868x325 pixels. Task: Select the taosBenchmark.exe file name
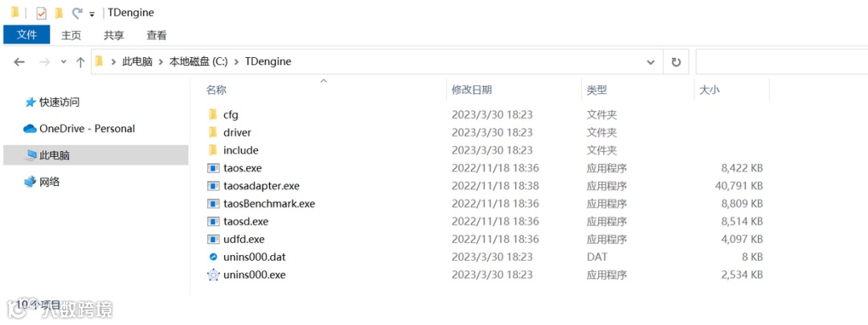269,204
